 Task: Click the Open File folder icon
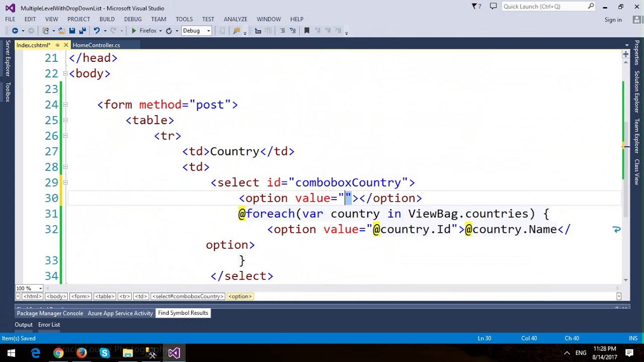tap(61, 31)
